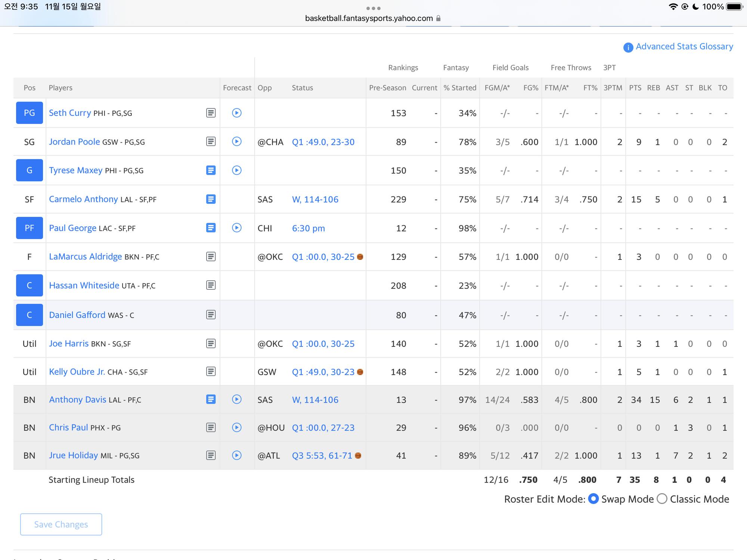
Task: Play Jrue Holiday's forecast video icon
Action: 236,455
